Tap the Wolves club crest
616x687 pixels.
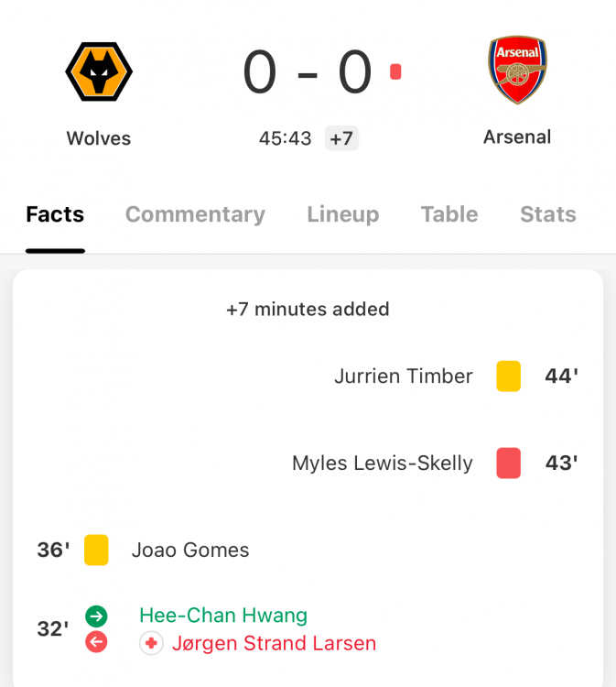[x=99, y=72]
